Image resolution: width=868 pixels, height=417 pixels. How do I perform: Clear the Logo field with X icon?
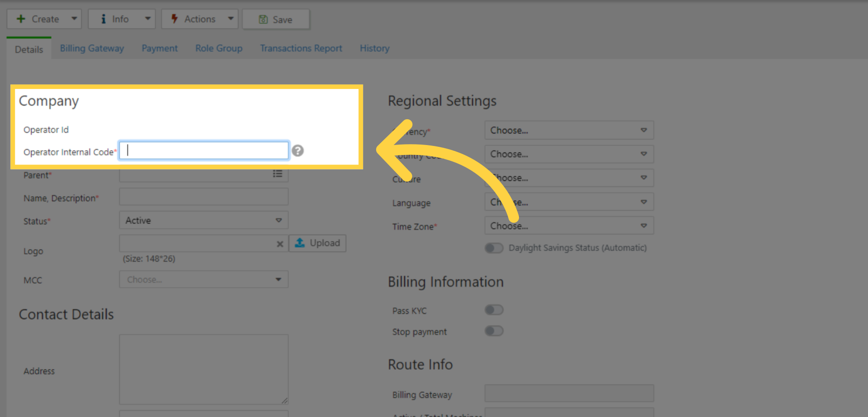280,244
